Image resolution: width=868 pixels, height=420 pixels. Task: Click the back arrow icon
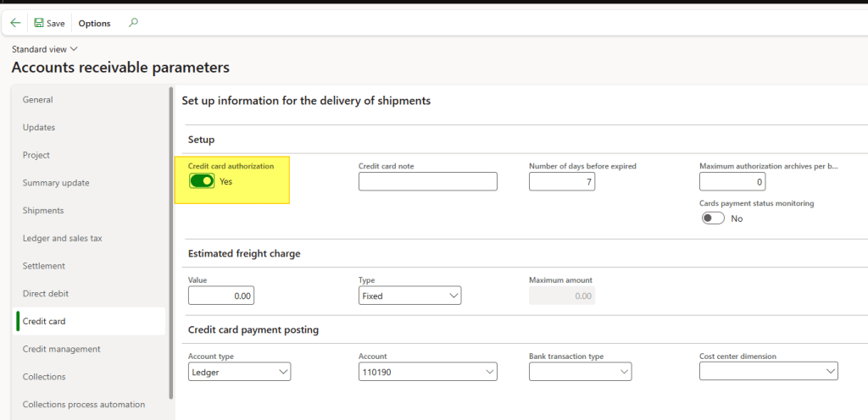point(15,23)
